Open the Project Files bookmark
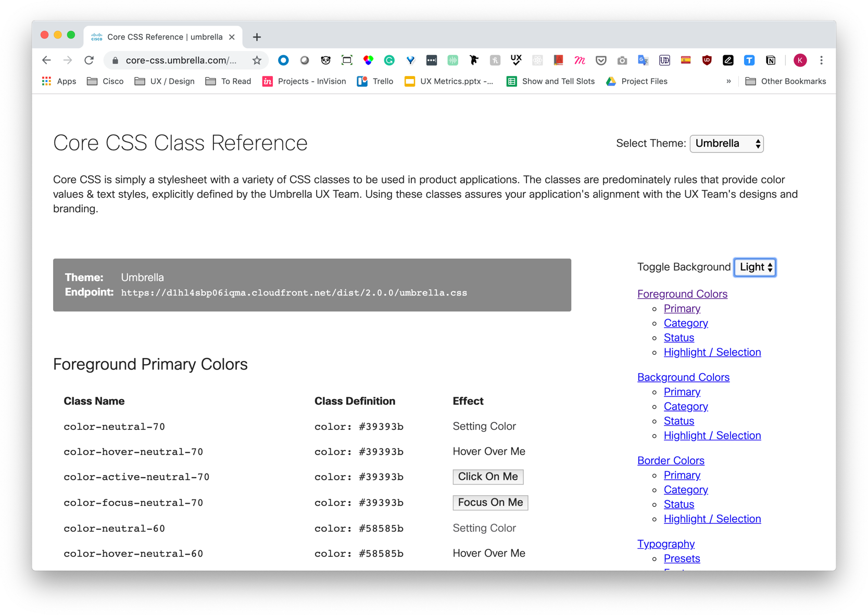The height and width of the screenshot is (615, 868). (x=637, y=81)
